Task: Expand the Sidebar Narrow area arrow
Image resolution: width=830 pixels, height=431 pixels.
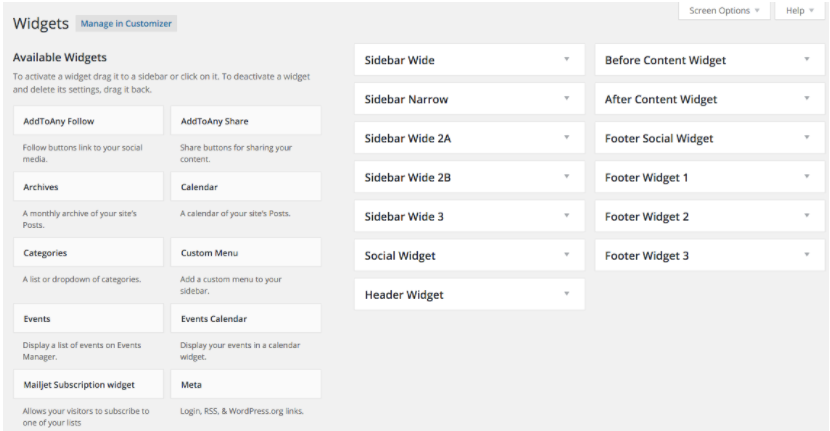Action: coord(566,99)
